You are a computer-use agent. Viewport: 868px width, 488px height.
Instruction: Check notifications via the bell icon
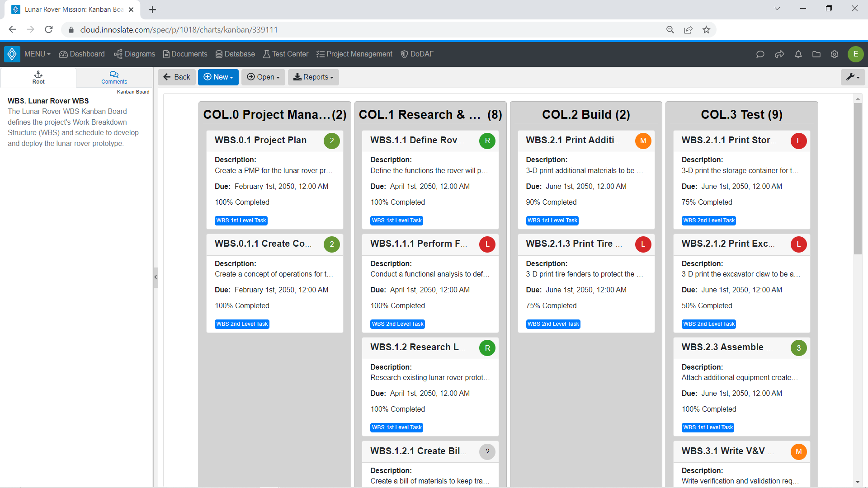[798, 54]
